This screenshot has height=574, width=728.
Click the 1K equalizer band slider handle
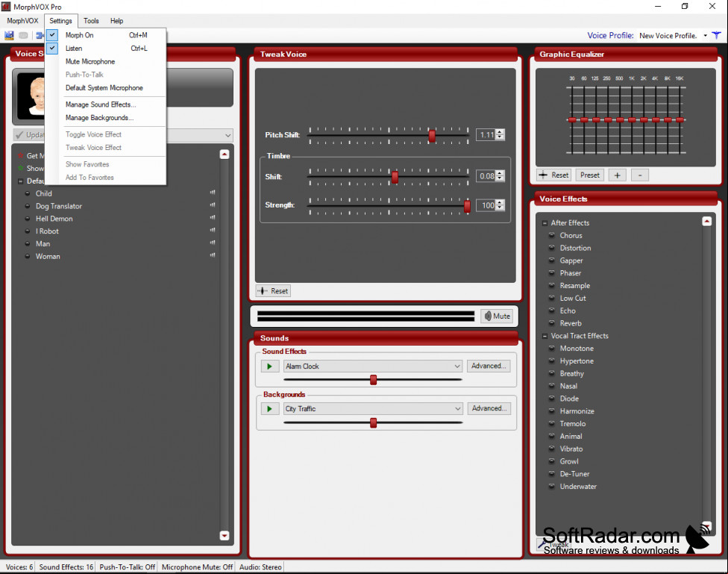pos(632,120)
